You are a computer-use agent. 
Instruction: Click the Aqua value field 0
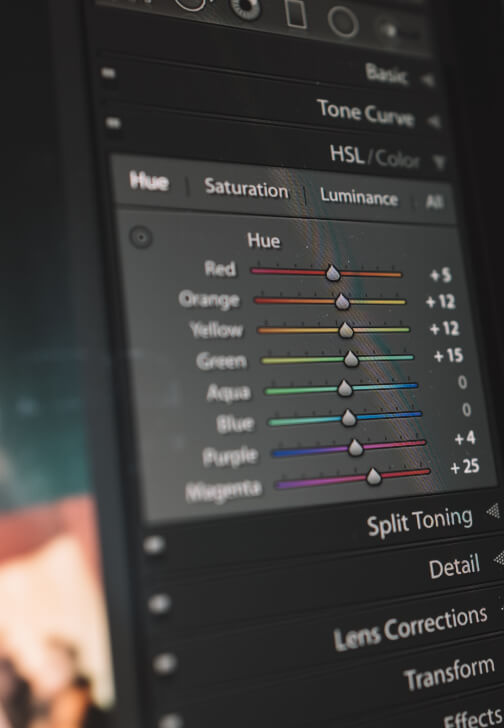point(462,382)
